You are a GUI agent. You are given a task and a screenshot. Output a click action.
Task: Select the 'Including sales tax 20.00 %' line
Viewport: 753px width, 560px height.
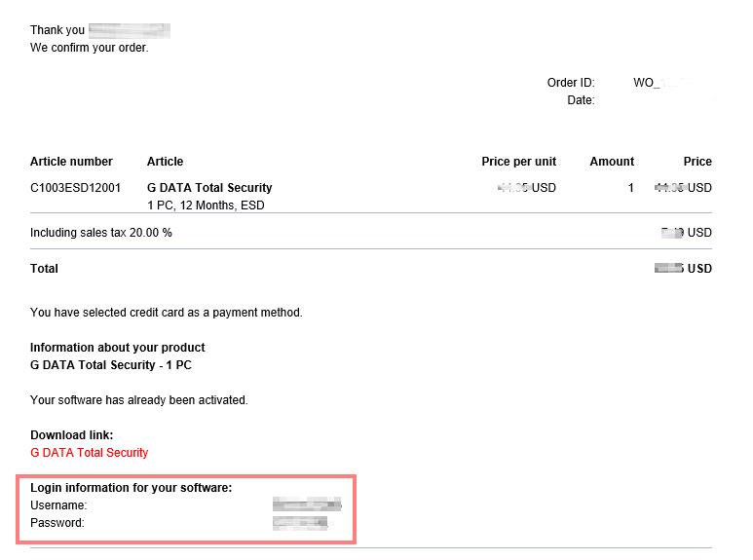[x=101, y=233]
